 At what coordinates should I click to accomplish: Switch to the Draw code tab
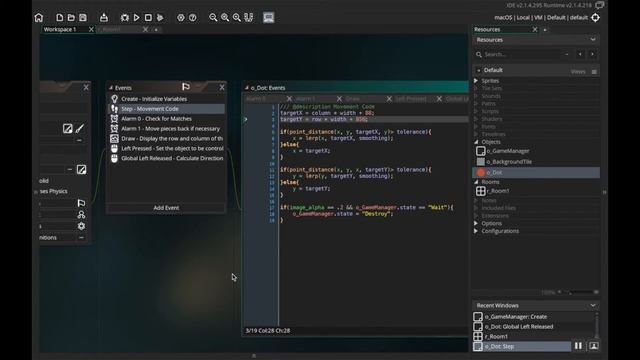tap(353, 99)
